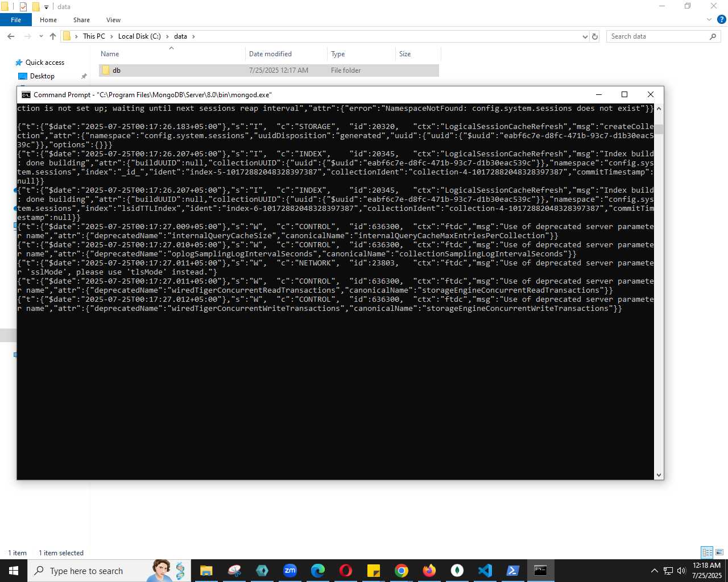The image size is (728, 582).
Task: Click the Command Prompt title bar icon
Action: pyautogui.click(x=26, y=95)
